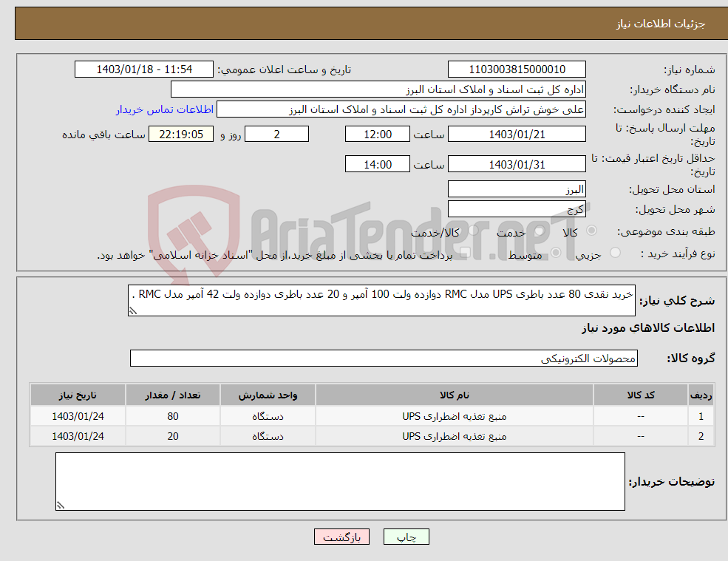Click the تاریخ نیاز column header
Viewport: 728px width, 561px height.
[x=78, y=395]
